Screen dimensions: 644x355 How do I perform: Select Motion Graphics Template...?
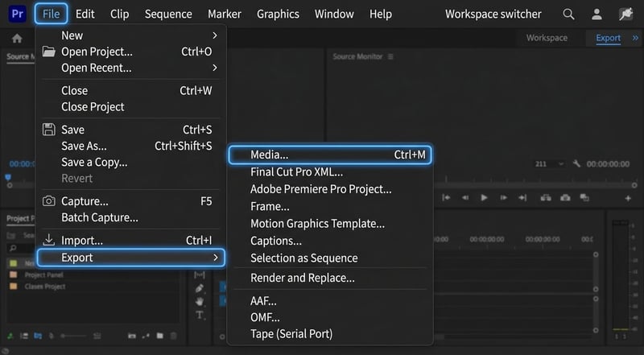tap(330, 224)
